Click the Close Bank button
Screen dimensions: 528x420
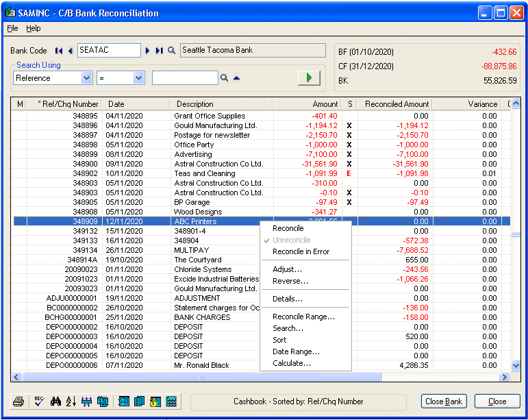point(444,402)
